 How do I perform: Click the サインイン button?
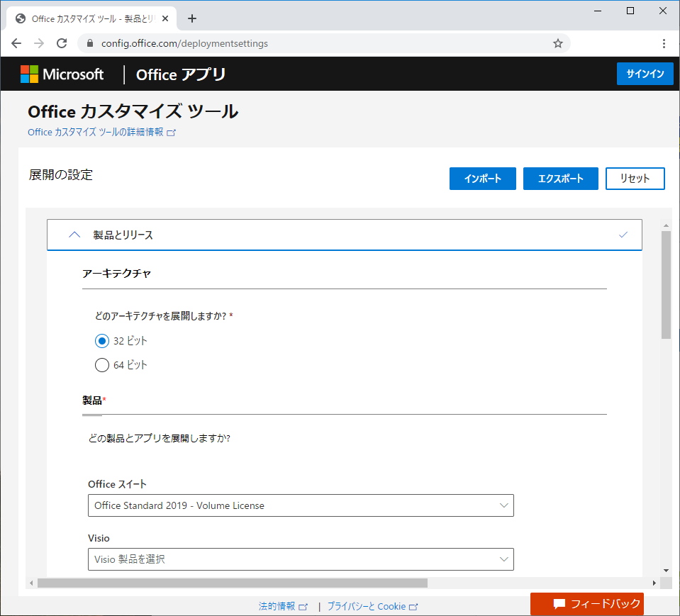[x=645, y=74]
